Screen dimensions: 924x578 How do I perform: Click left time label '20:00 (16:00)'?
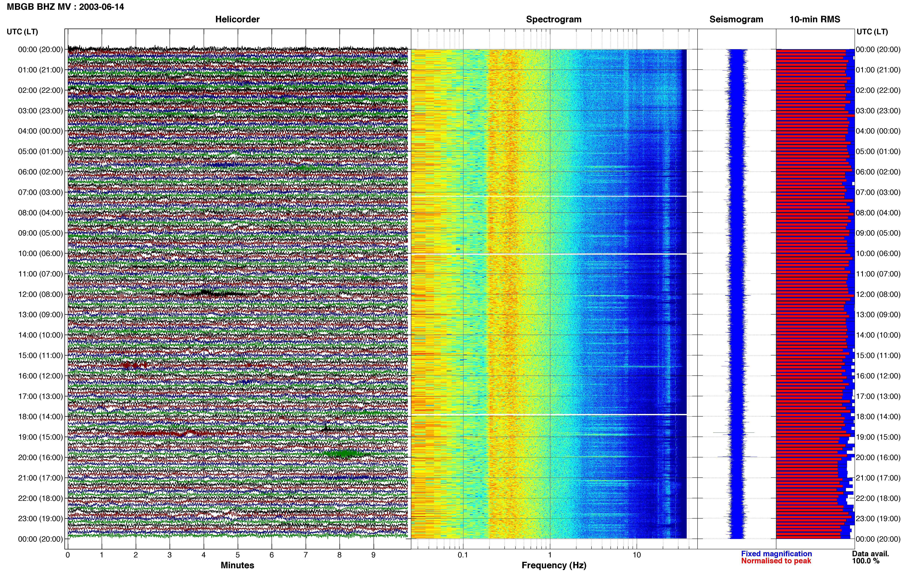click(x=41, y=457)
